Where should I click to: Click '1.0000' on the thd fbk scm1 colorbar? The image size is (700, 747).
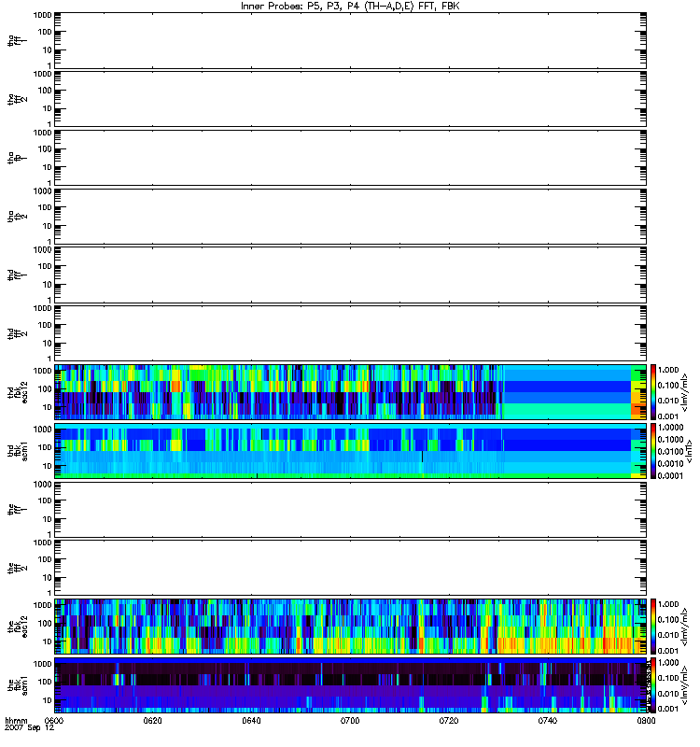point(670,428)
